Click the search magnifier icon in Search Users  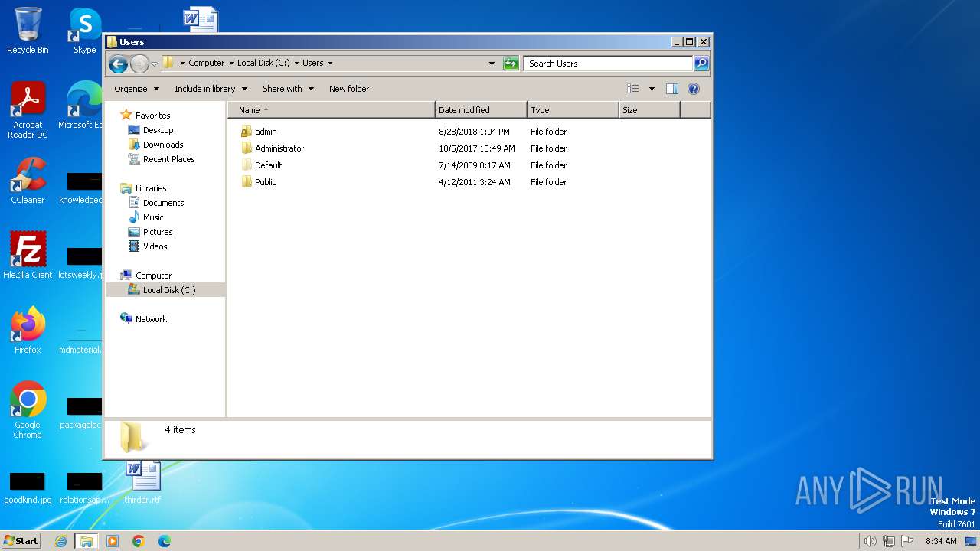click(701, 64)
